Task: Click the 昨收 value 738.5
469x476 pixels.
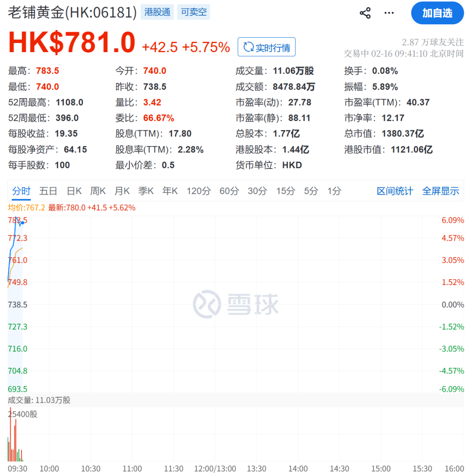Action: [155, 87]
